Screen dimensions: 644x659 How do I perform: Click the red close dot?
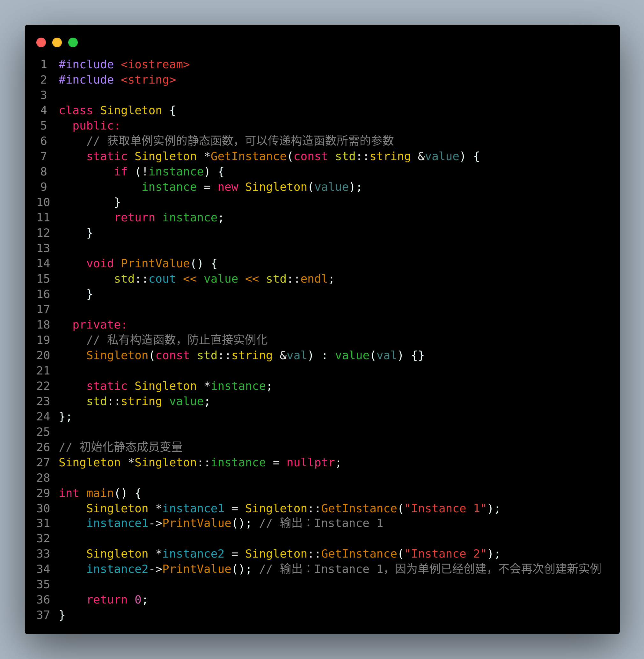tap(41, 42)
